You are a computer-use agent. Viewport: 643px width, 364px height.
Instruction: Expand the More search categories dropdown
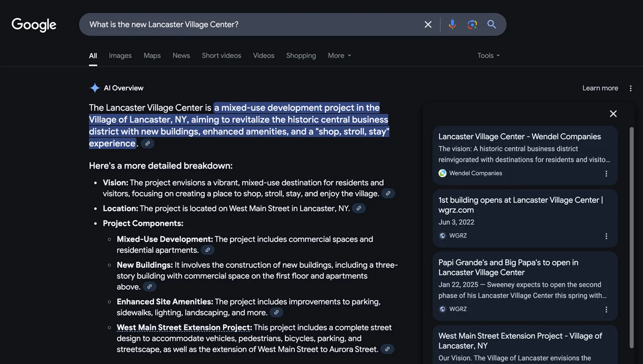click(x=339, y=56)
